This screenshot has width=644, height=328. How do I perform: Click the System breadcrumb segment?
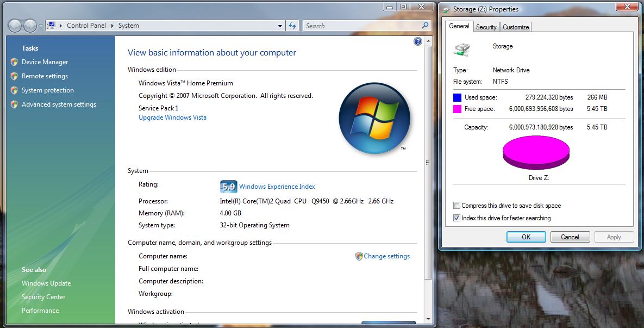pyautogui.click(x=129, y=26)
